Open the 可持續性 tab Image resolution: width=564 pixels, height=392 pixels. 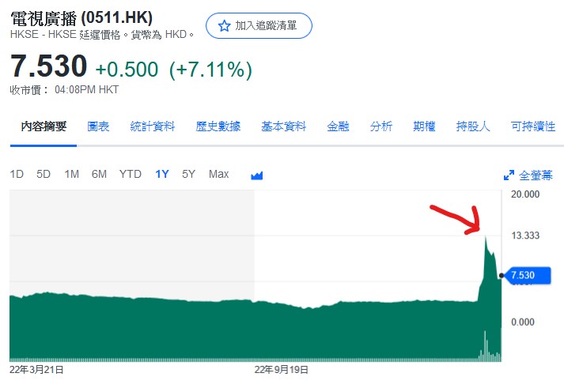(533, 126)
